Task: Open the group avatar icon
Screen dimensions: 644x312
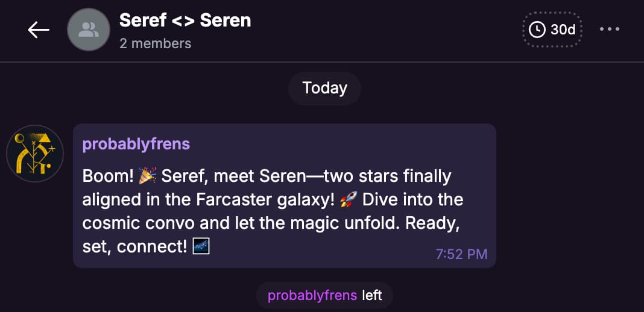Action: pyautogui.click(x=88, y=30)
